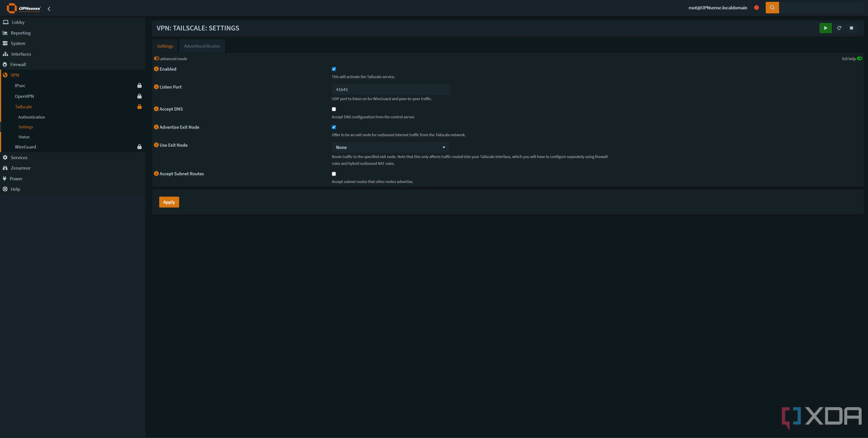Screen dimensions: 868x438
Task: Check the Accept Subnet Routes checkbox
Action: tap(334, 174)
